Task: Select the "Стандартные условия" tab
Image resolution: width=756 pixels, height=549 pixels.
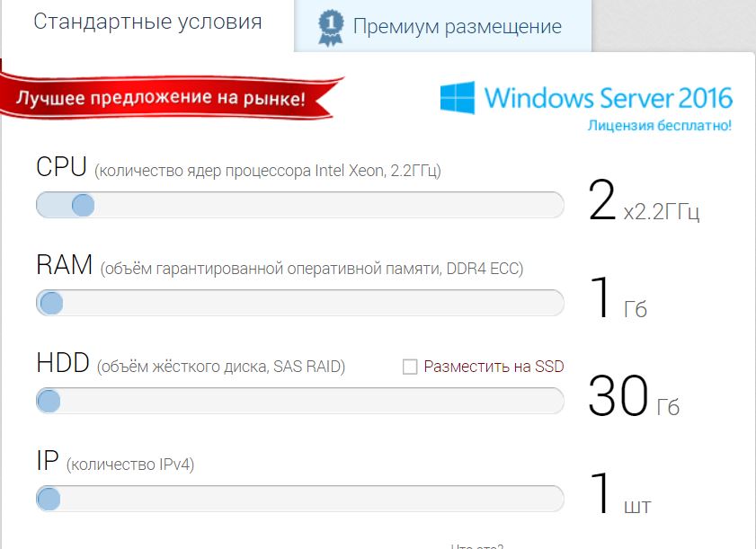Action: click(147, 22)
